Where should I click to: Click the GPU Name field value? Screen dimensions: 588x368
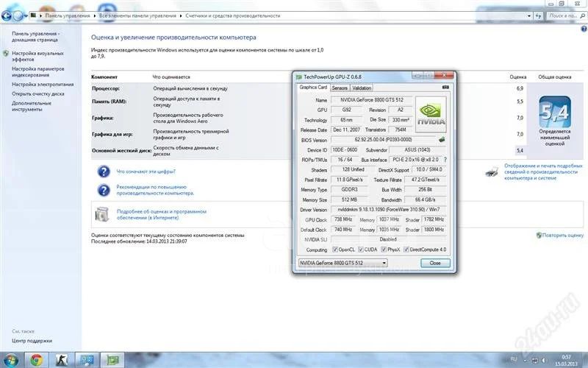[372, 100]
